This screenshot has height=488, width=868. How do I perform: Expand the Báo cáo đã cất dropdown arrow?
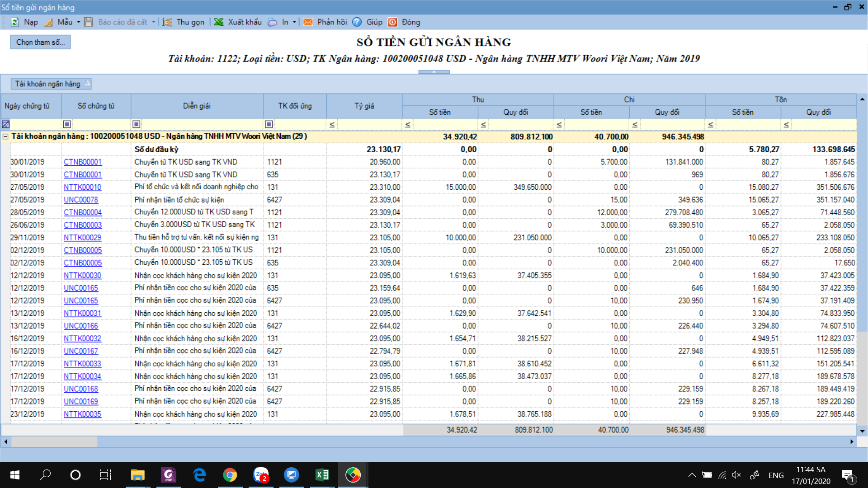tap(153, 22)
